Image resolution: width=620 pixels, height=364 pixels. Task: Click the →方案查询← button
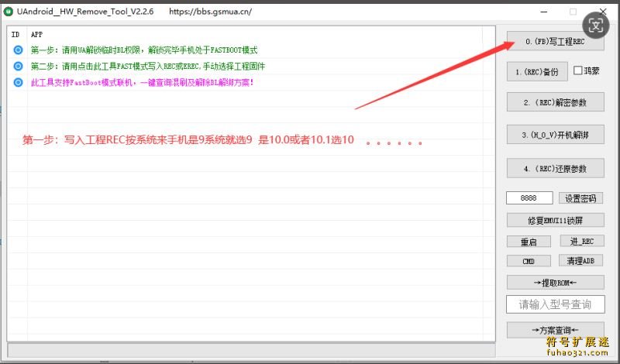[x=555, y=330]
